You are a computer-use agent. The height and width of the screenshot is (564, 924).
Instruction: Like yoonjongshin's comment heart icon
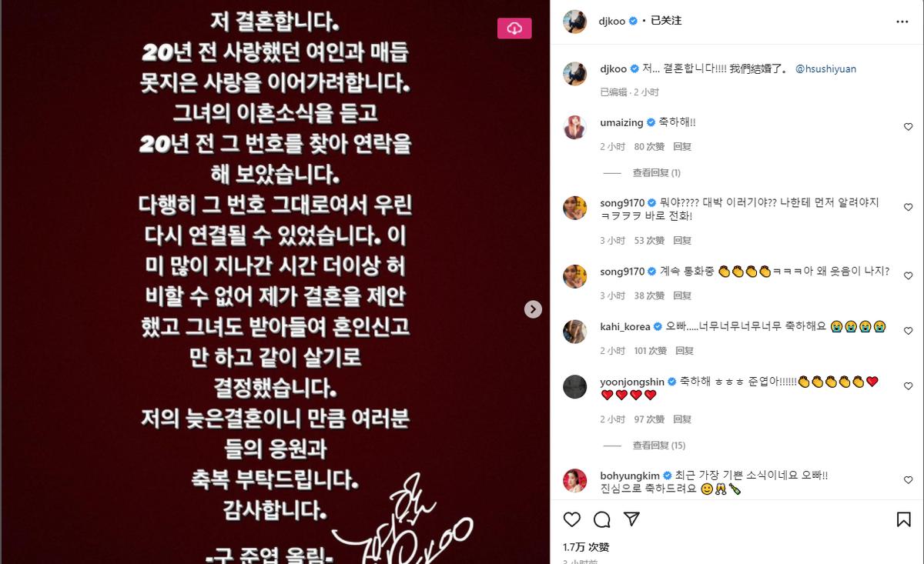pyautogui.click(x=908, y=386)
